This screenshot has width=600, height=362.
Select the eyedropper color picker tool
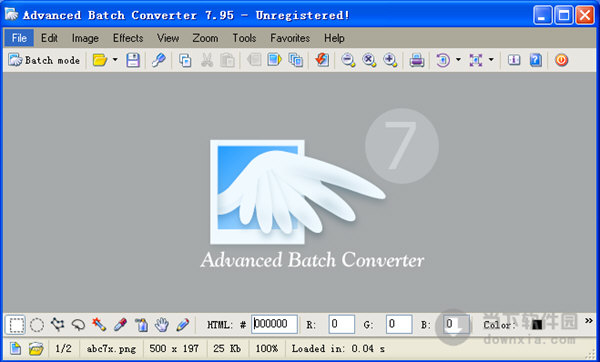pos(120,325)
